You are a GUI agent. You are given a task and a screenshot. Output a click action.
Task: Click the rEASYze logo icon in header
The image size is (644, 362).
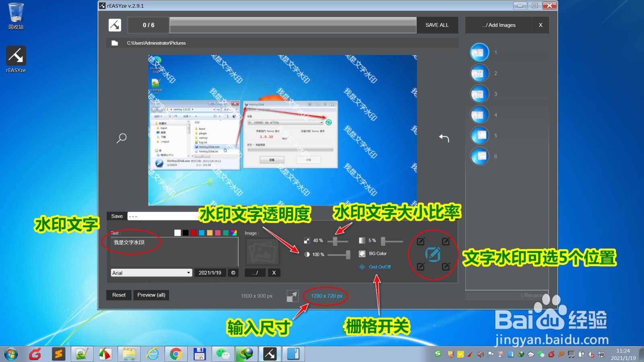point(115,25)
